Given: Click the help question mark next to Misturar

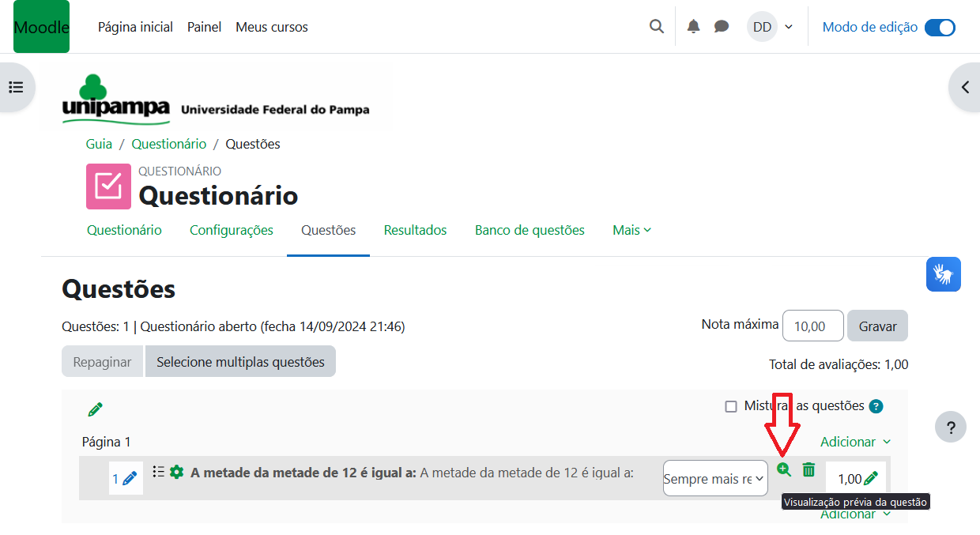Looking at the screenshot, I should [876, 406].
